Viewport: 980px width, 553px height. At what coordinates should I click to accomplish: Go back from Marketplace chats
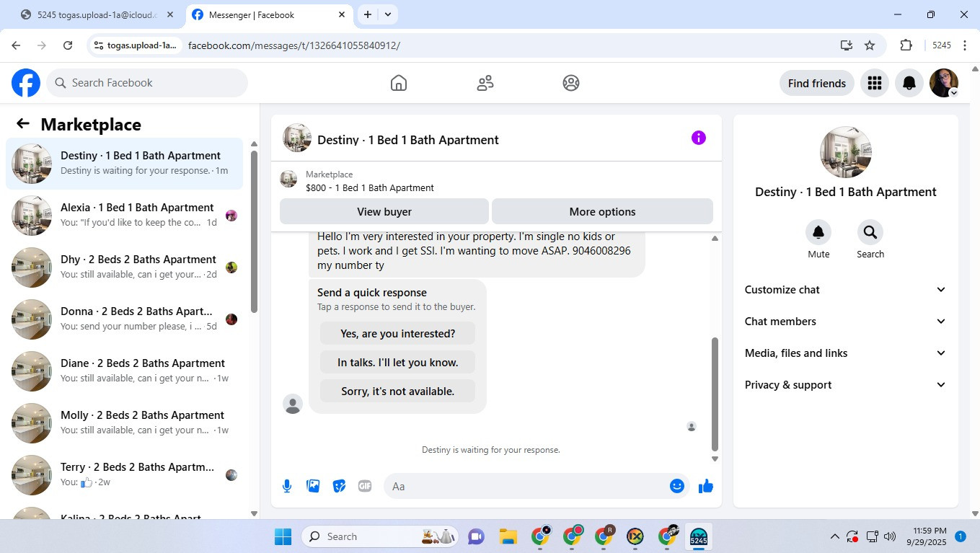coord(23,124)
